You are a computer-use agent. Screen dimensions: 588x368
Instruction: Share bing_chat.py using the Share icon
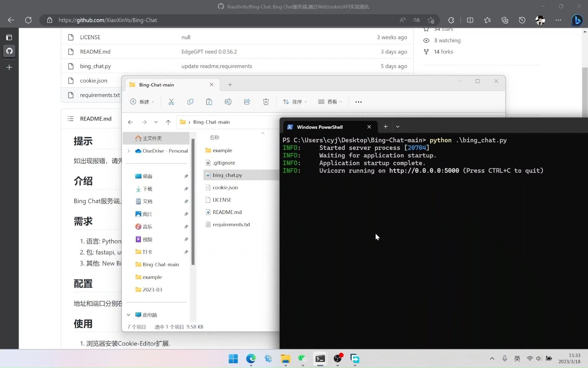pos(247,102)
